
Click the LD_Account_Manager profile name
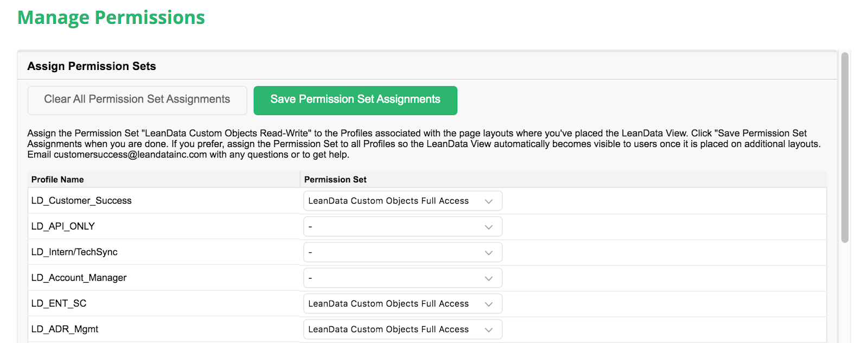coord(79,278)
